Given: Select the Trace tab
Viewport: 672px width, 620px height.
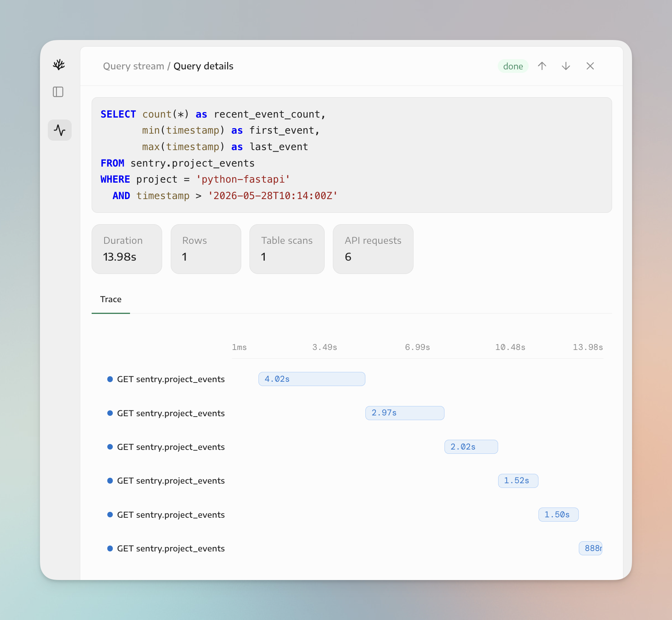Looking at the screenshot, I should click(x=111, y=299).
